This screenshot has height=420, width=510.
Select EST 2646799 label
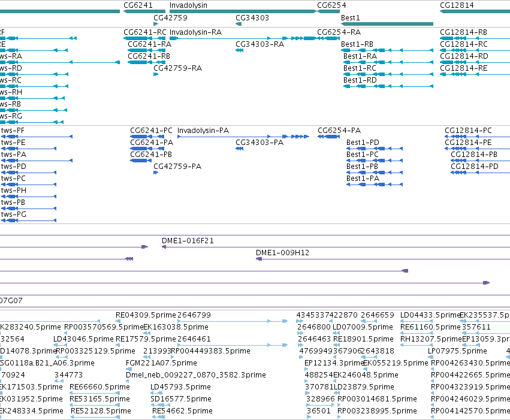[x=194, y=315]
